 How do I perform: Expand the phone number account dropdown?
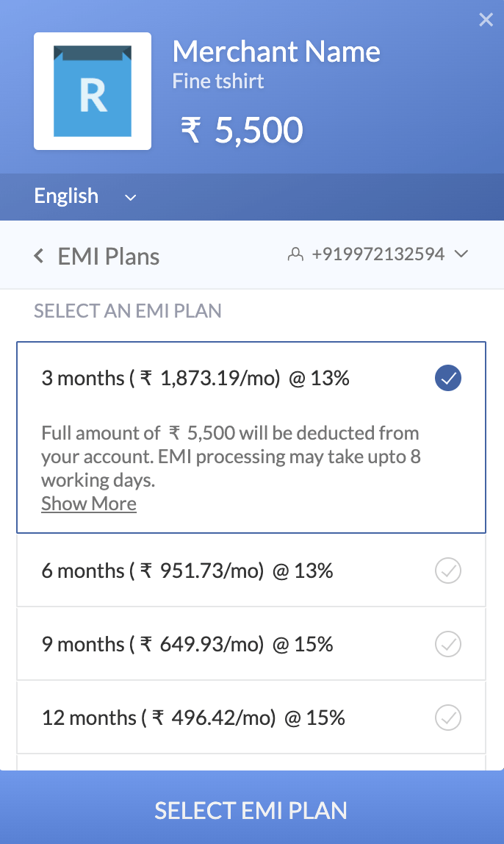[x=461, y=254]
